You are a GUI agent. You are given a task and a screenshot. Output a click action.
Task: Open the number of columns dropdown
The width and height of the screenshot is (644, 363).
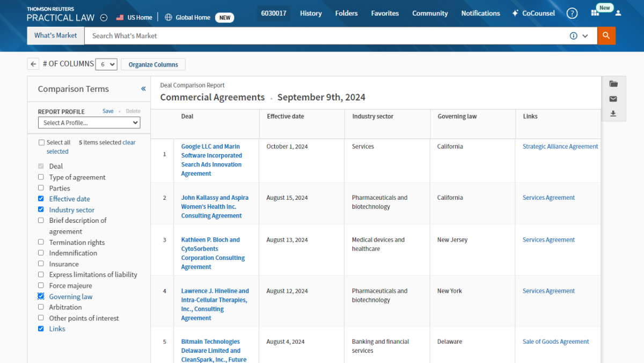click(x=106, y=64)
